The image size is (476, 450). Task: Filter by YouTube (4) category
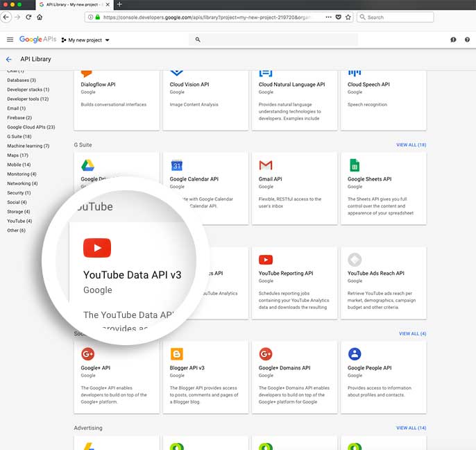click(19, 222)
